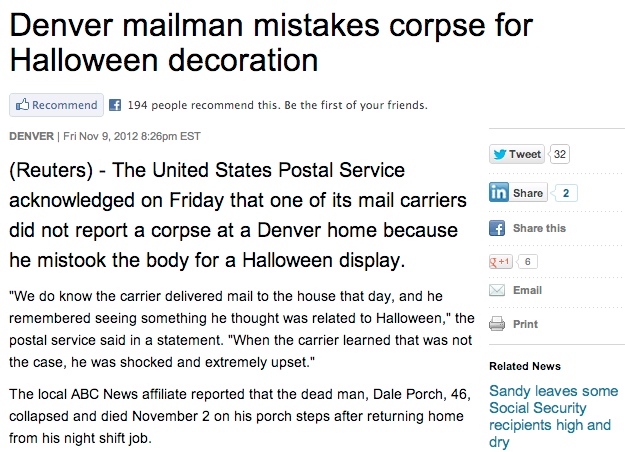Click the Facebook Share this icon
Image resolution: width=625 pixels, height=452 pixels.
(x=497, y=228)
